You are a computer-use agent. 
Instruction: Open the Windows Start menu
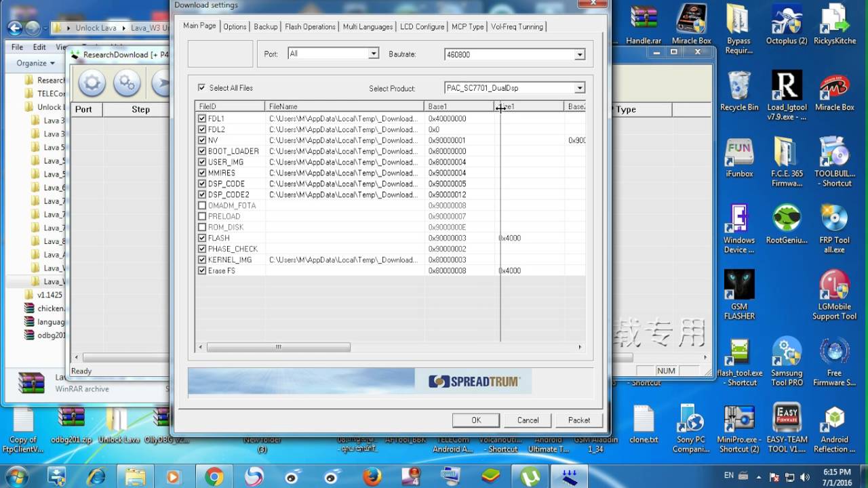coord(16,476)
